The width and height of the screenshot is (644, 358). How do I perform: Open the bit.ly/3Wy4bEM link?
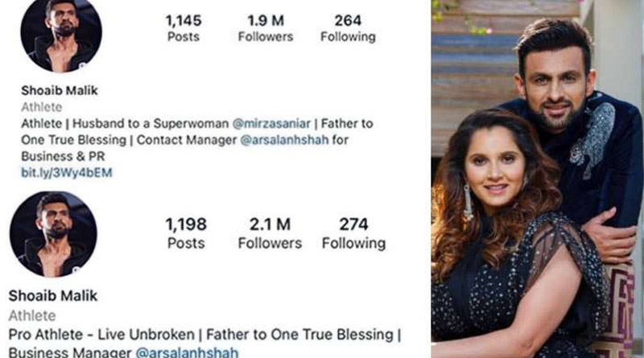pyautogui.click(x=67, y=172)
